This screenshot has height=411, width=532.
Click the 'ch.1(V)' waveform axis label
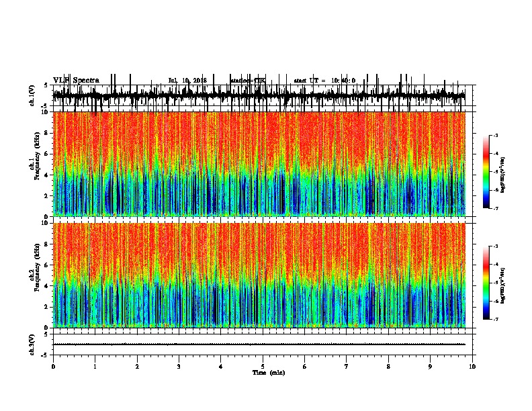pos(32,95)
